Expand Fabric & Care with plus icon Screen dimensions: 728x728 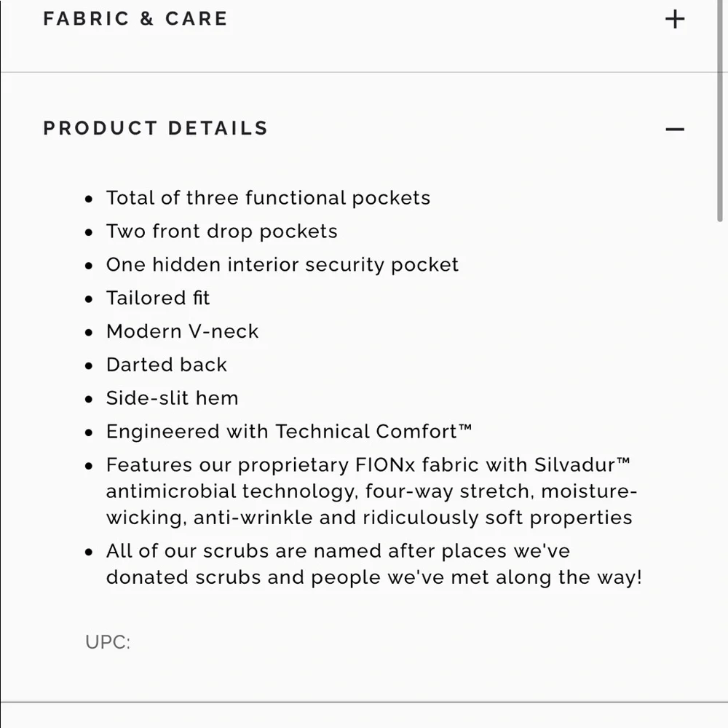pos(675,19)
